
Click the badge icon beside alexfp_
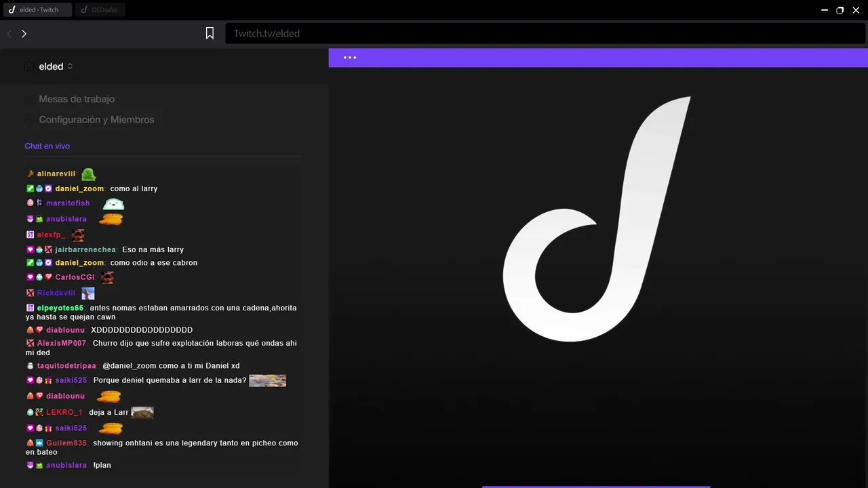[x=30, y=235]
